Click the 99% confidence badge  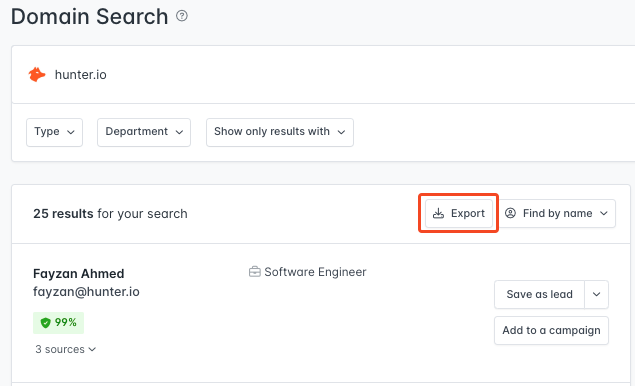pos(58,323)
